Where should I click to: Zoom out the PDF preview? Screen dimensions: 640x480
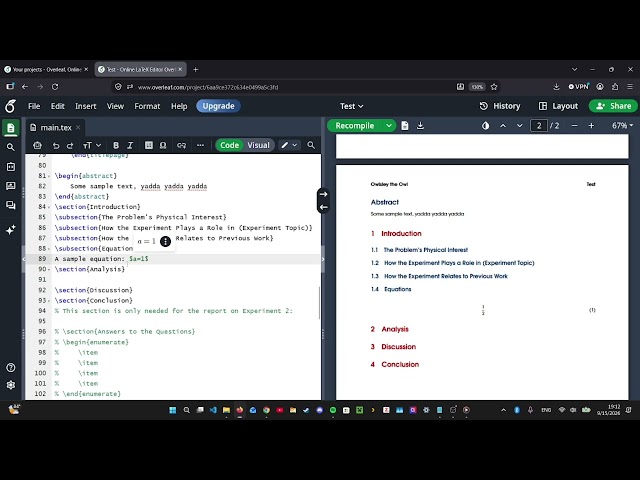point(574,126)
